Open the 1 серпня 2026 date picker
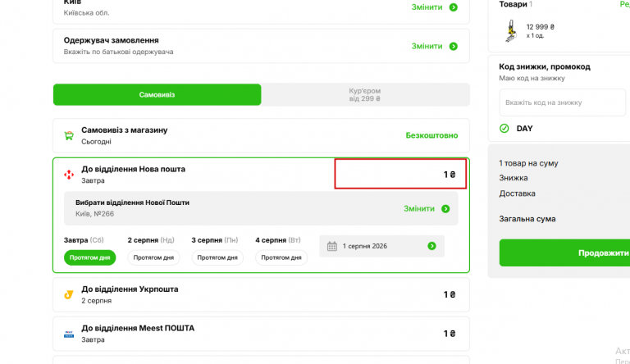 point(381,246)
